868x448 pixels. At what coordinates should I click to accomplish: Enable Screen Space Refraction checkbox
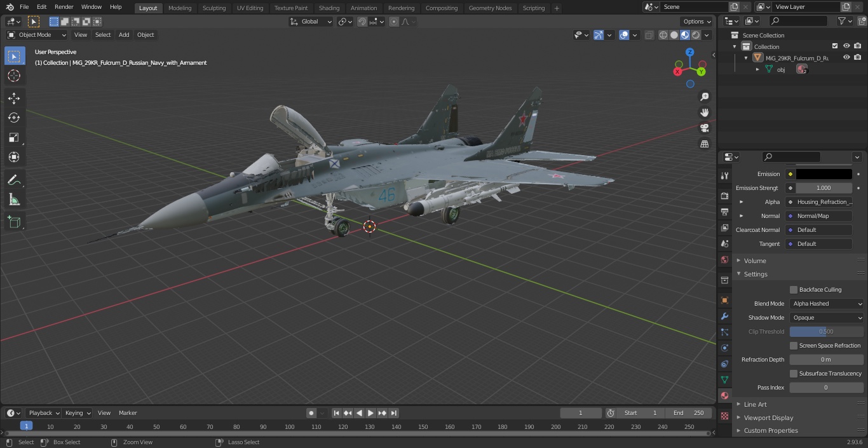pyautogui.click(x=794, y=346)
